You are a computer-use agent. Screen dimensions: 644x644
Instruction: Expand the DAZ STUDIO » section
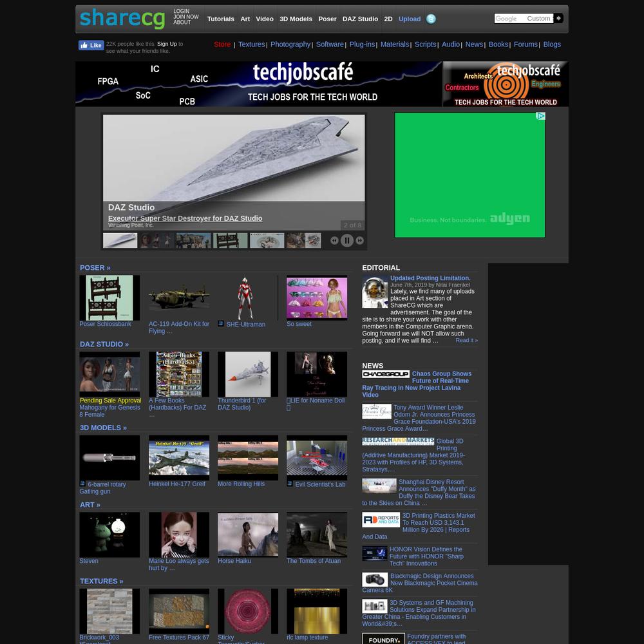tap(104, 344)
